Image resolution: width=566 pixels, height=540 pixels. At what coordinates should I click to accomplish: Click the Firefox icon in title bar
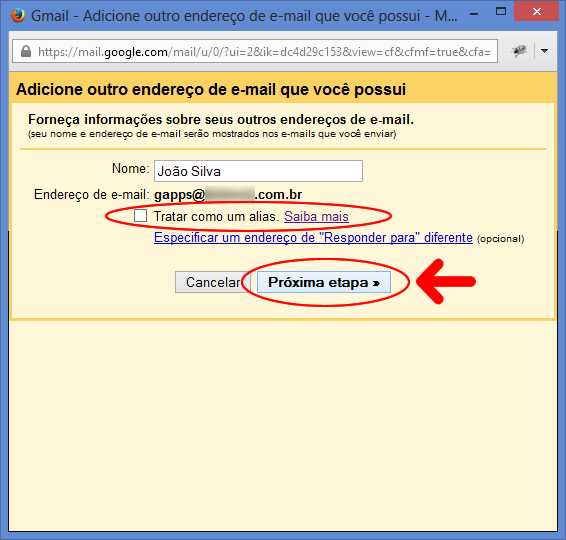(17, 15)
